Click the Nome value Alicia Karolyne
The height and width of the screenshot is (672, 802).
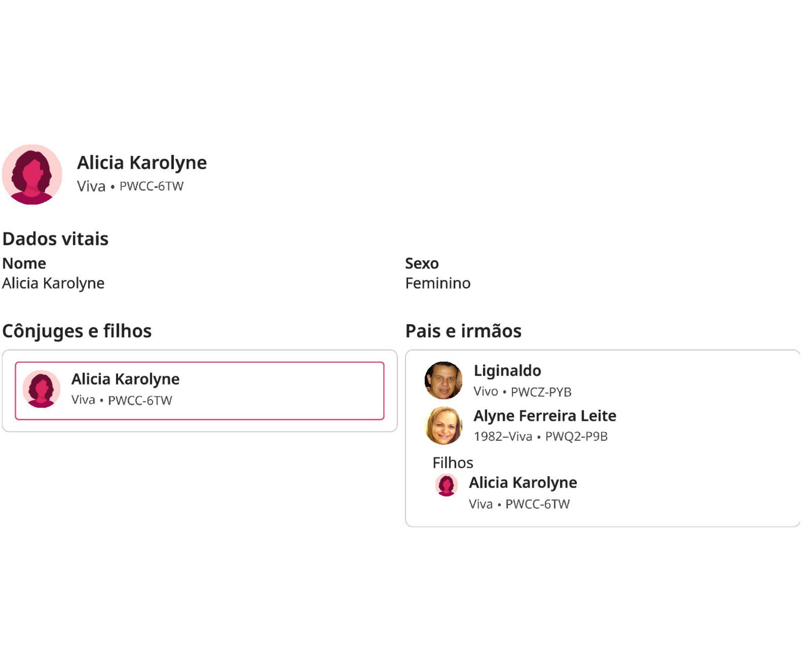pyautogui.click(x=53, y=283)
